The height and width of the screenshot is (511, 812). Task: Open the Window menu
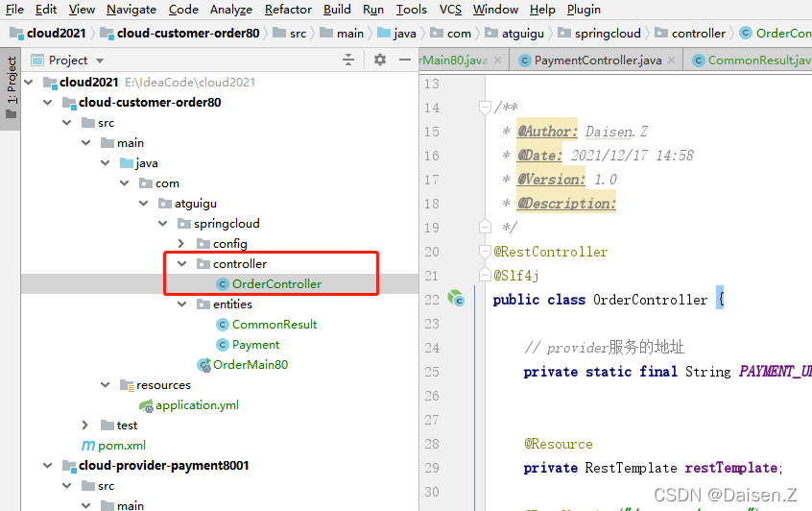click(x=495, y=10)
